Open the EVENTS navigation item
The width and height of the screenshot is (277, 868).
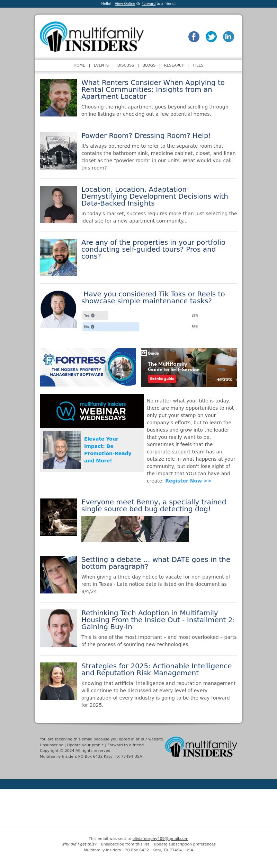tap(101, 65)
